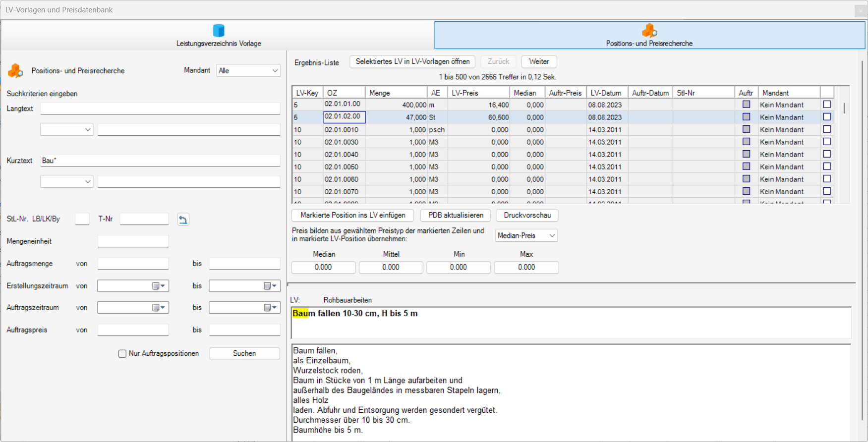
Task: Click Selektiertes LV in LV-Vorlagen öffnen
Action: pyautogui.click(x=412, y=62)
